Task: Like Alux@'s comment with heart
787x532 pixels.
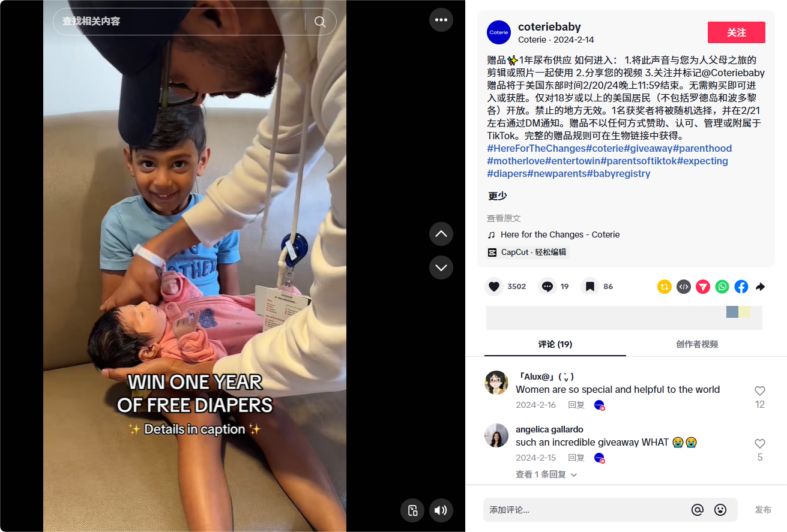Action: 760,391
